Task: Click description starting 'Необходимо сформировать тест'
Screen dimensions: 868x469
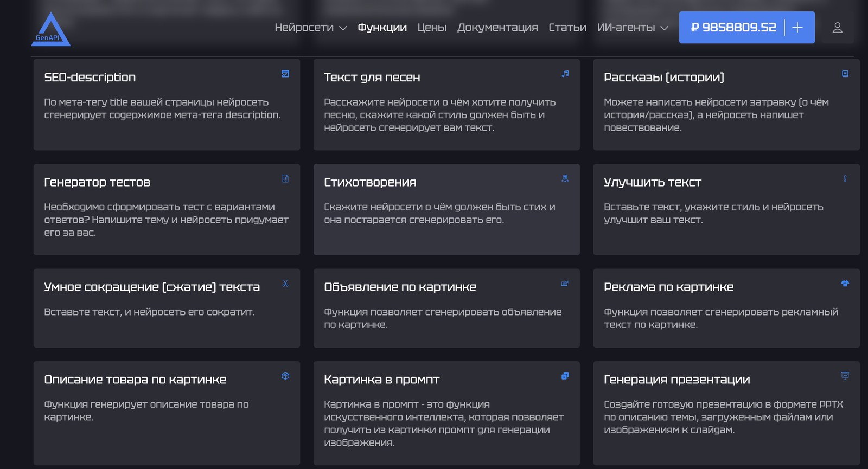Action: [166, 220]
